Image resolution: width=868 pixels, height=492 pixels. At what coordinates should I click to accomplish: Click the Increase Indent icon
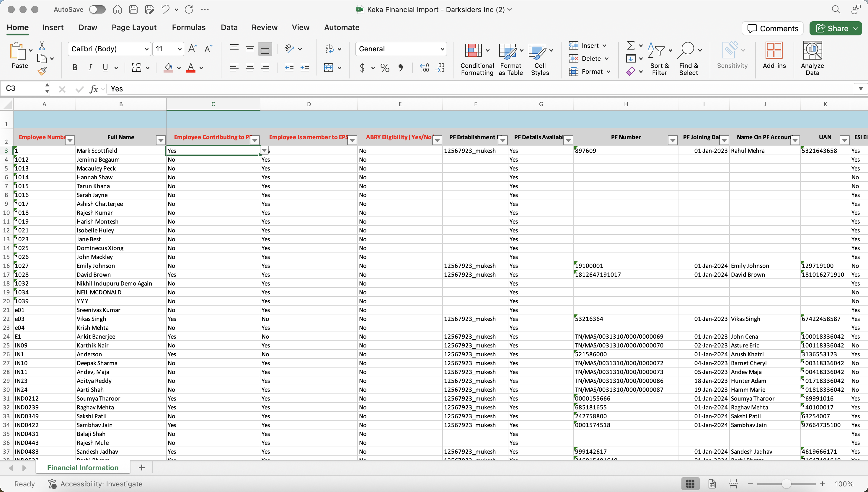tap(305, 68)
